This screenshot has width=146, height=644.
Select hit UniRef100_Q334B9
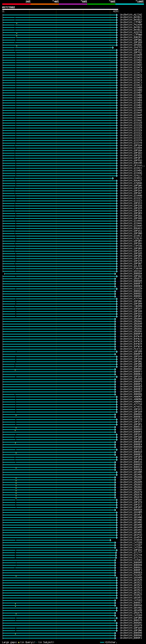[x=131, y=88]
